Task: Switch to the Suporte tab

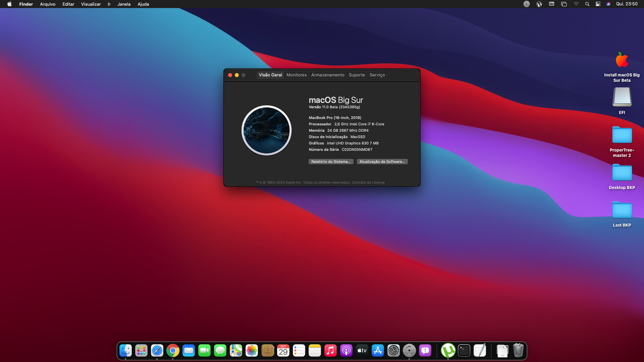Action: (357, 75)
